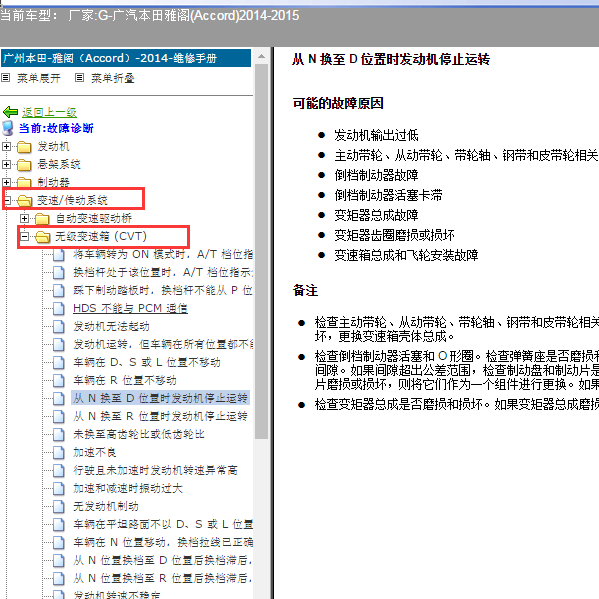Click the 发动机 folder icon
599x599 pixels.
click(x=24, y=146)
